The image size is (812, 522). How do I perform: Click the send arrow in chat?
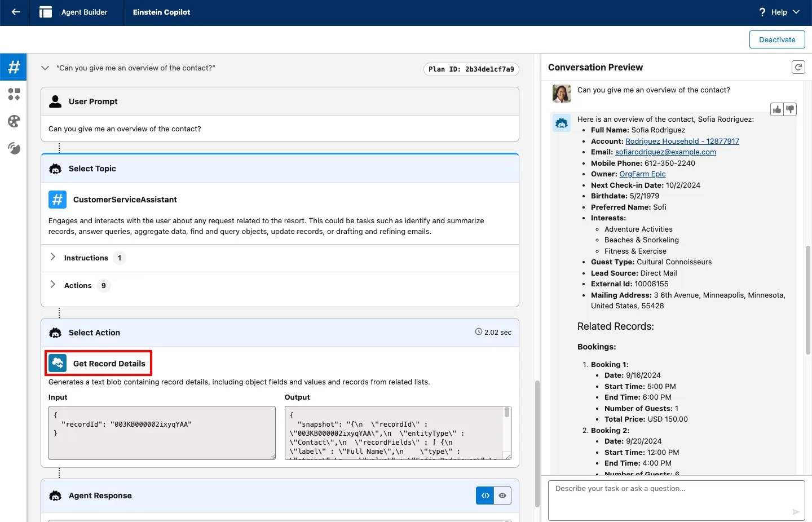point(796,512)
